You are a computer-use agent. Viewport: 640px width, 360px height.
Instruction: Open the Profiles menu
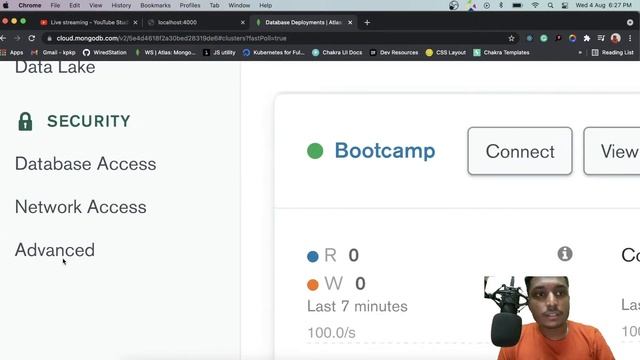190,5
